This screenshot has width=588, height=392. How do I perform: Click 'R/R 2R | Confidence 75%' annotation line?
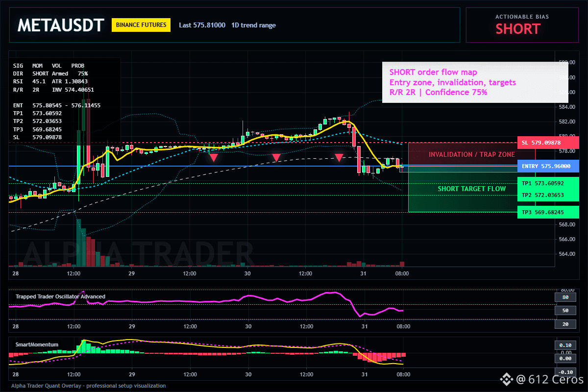coord(438,92)
